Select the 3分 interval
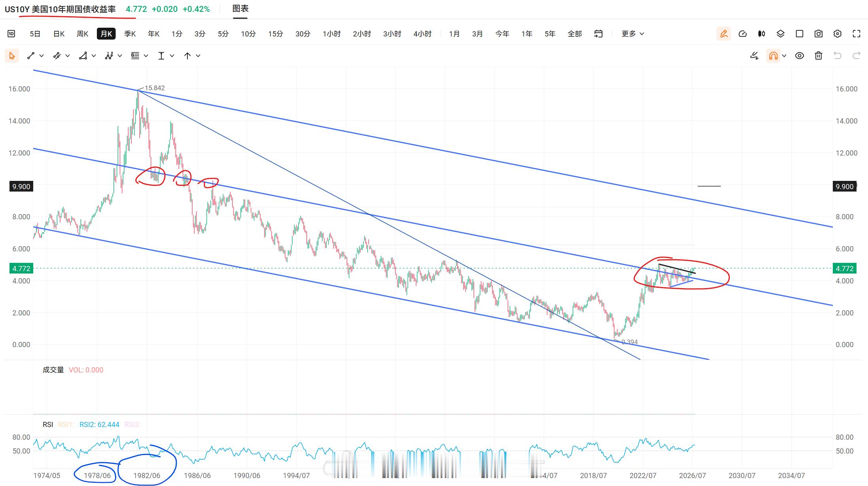The height and width of the screenshot is (486, 868). click(x=200, y=34)
